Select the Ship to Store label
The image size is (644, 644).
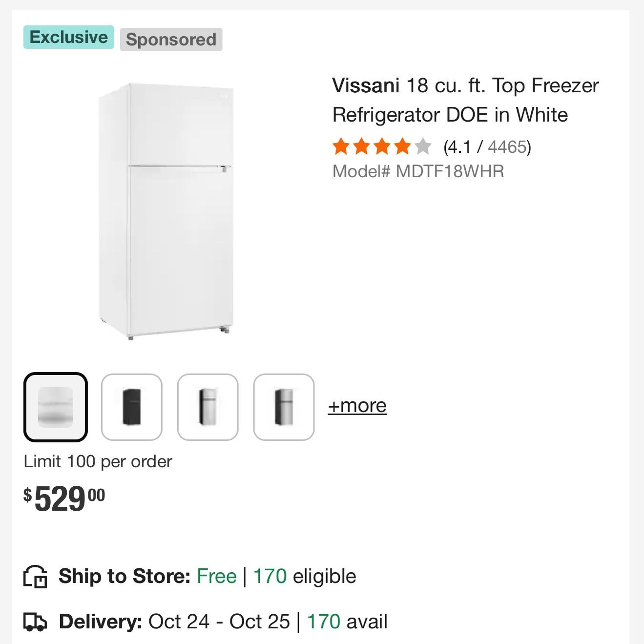(125, 577)
